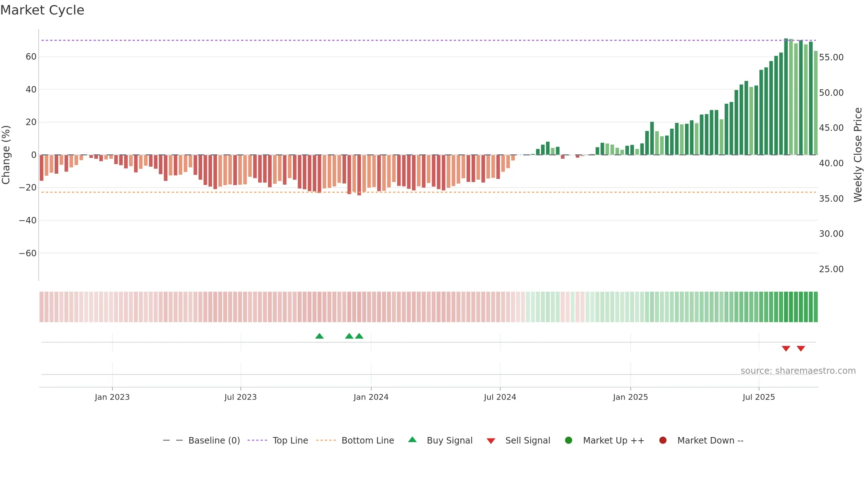Image resolution: width=868 pixels, height=488 pixels.
Task: Click the 30.00 price axis tick
Action: coord(831,234)
